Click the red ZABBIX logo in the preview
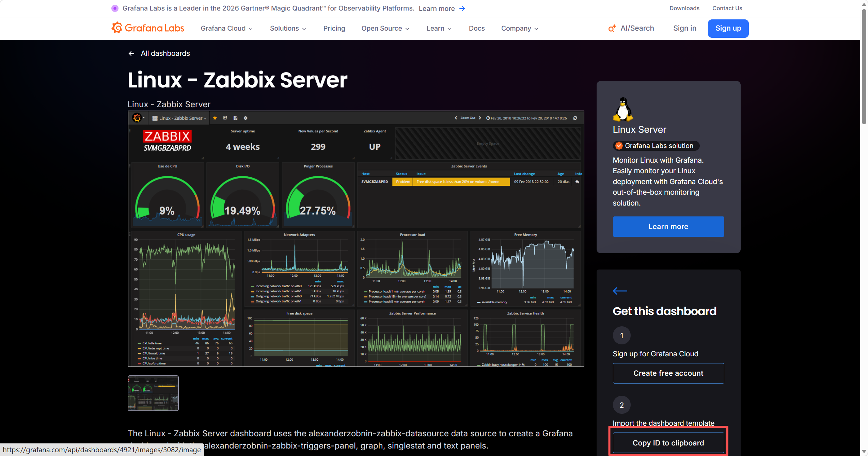The height and width of the screenshot is (456, 868). pyautogui.click(x=167, y=136)
